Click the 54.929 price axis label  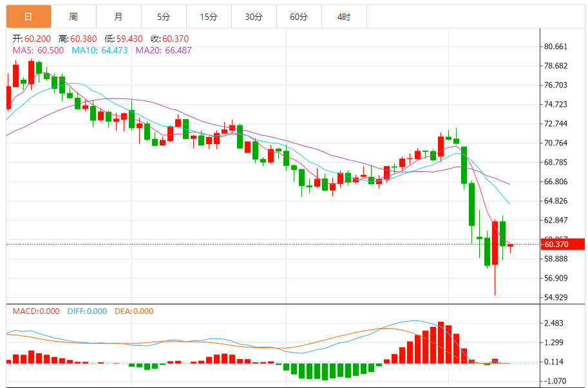[x=556, y=297]
